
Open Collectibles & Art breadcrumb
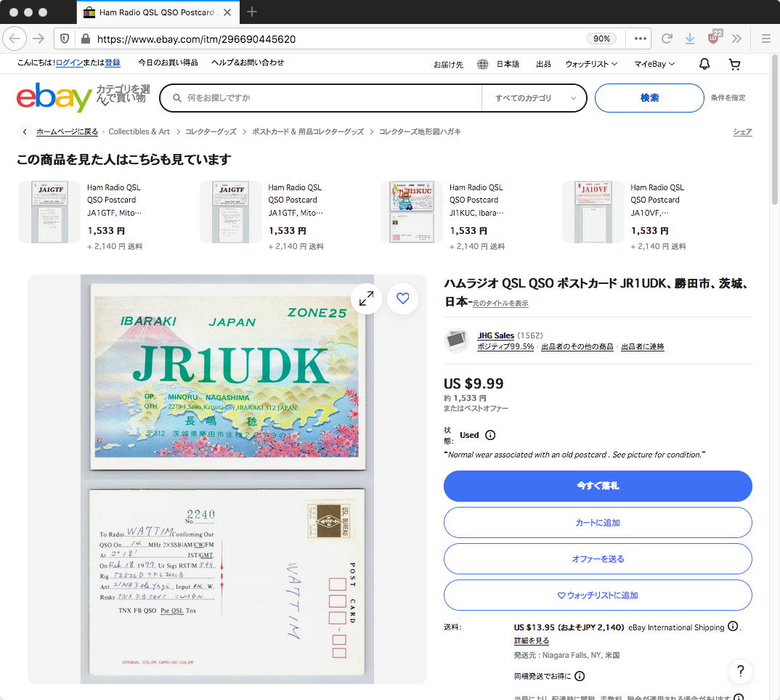(x=139, y=132)
